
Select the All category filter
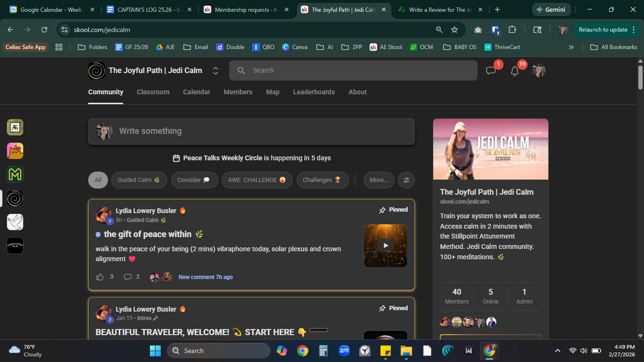click(98, 180)
